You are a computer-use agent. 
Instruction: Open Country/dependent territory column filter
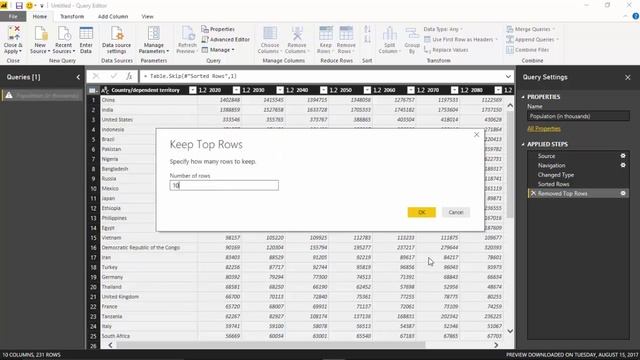(x=192, y=90)
